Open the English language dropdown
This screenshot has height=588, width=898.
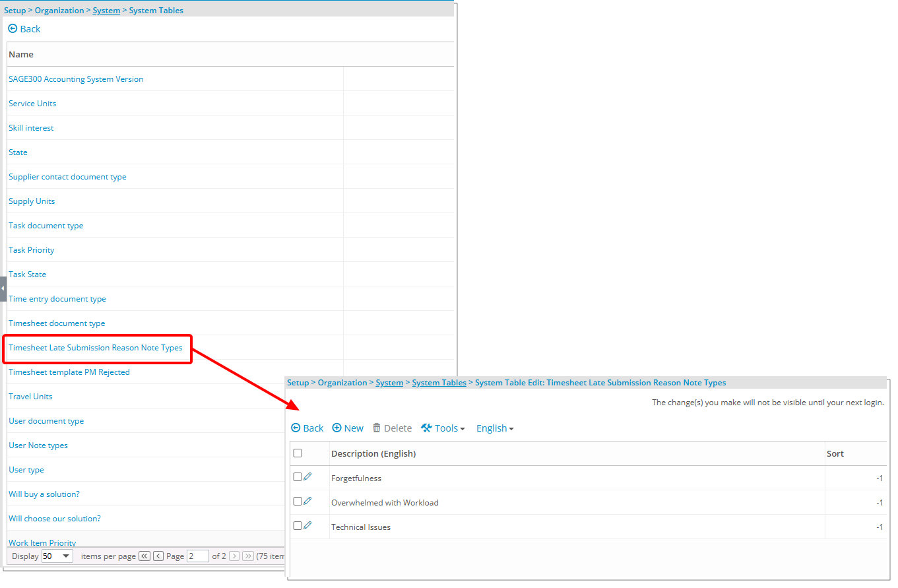tap(495, 428)
